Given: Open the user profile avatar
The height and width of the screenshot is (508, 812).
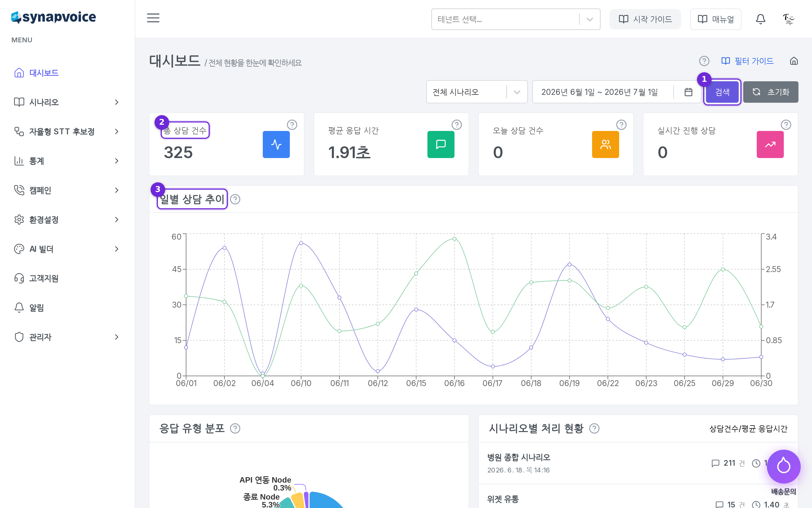Looking at the screenshot, I should (x=789, y=19).
